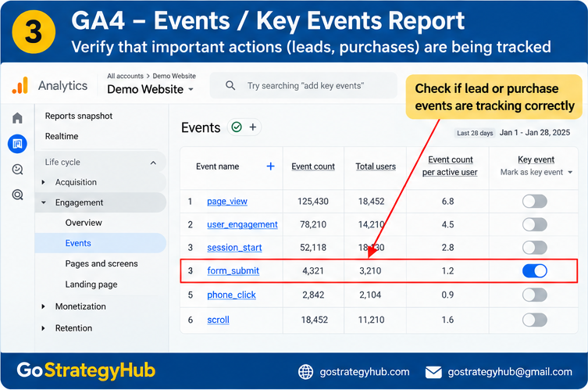588x390 pixels.
Task: Open the Demo Website property dropdown
Action: (151, 89)
